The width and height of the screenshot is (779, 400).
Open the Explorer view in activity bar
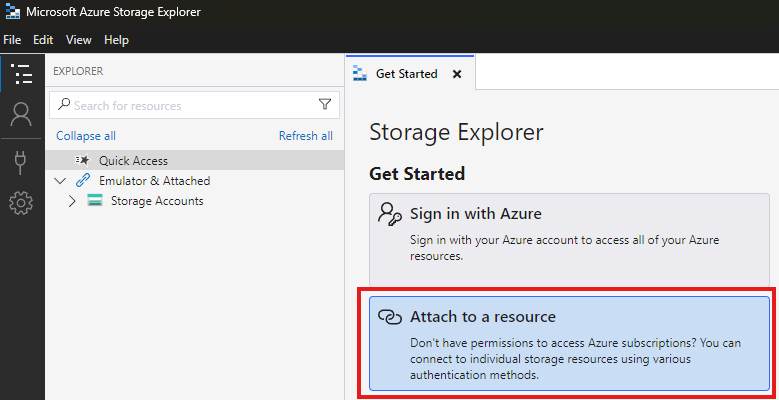point(21,74)
